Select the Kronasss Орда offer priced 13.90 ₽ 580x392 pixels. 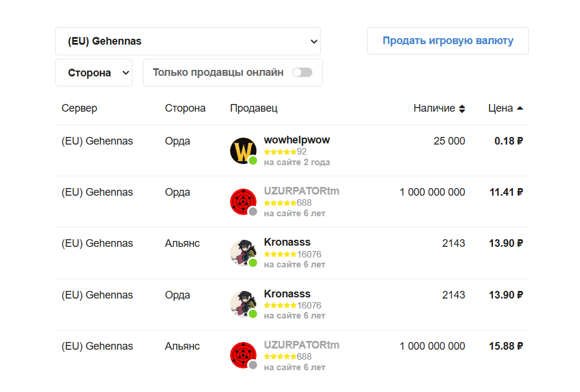pos(506,295)
